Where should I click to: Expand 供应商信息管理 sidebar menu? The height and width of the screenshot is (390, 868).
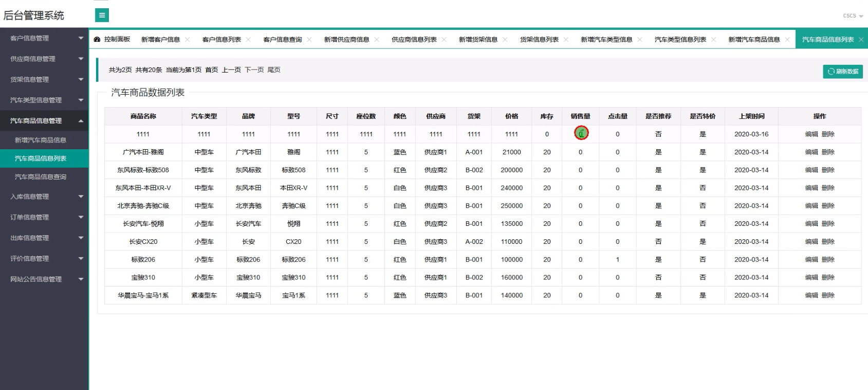point(44,59)
